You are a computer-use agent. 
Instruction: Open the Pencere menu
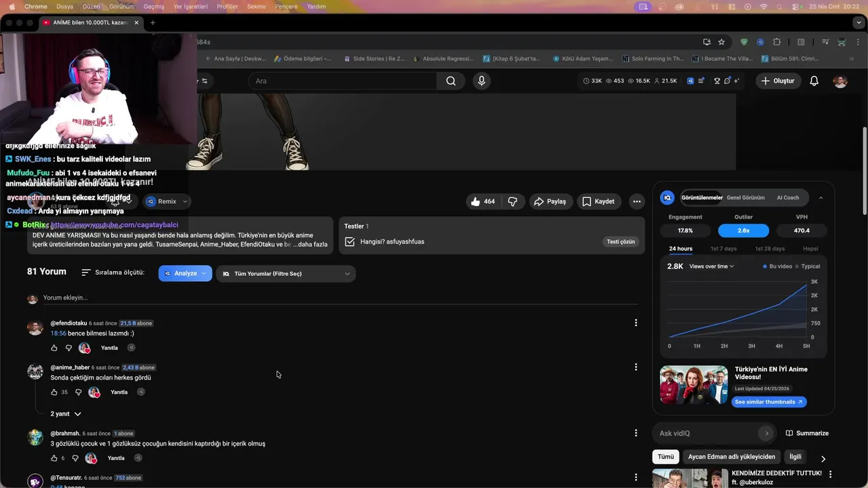[286, 6]
